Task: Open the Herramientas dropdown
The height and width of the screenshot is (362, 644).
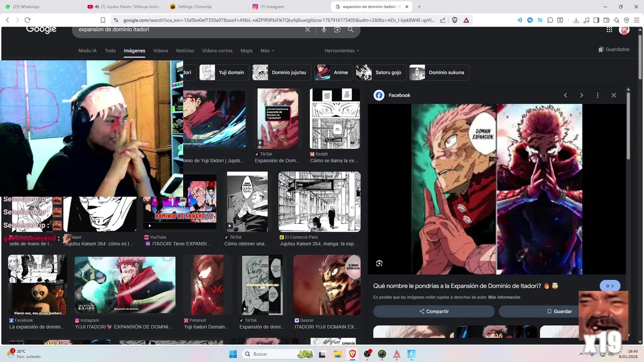Action: [342, 51]
